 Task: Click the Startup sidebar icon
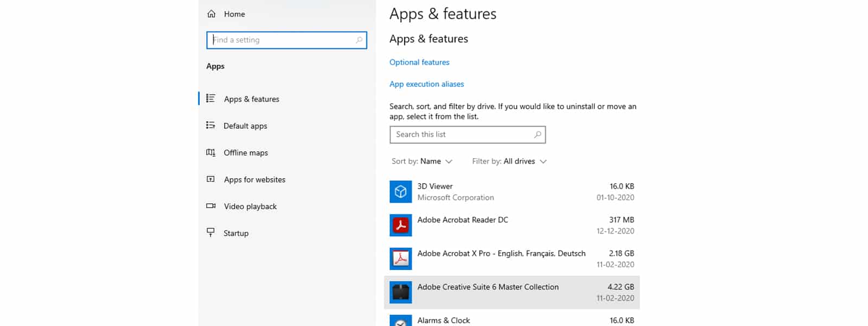[x=210, y=233]
